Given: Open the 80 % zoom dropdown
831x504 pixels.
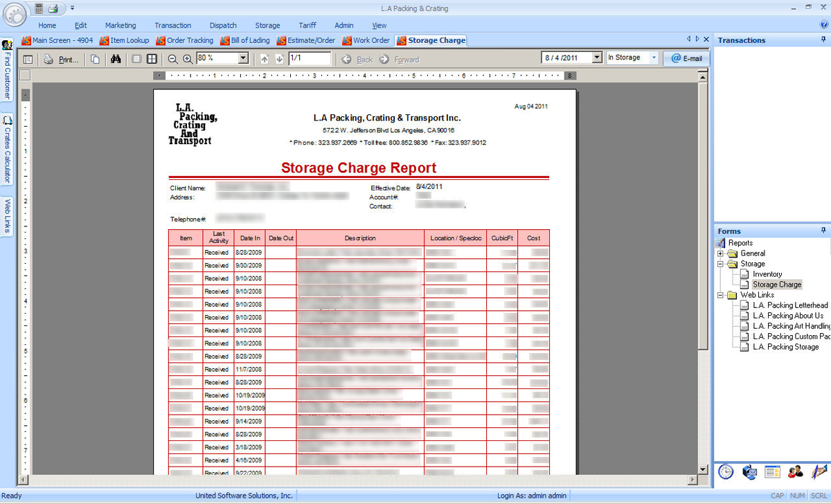Looking at the screenshot, I should (x=243, y=58).
